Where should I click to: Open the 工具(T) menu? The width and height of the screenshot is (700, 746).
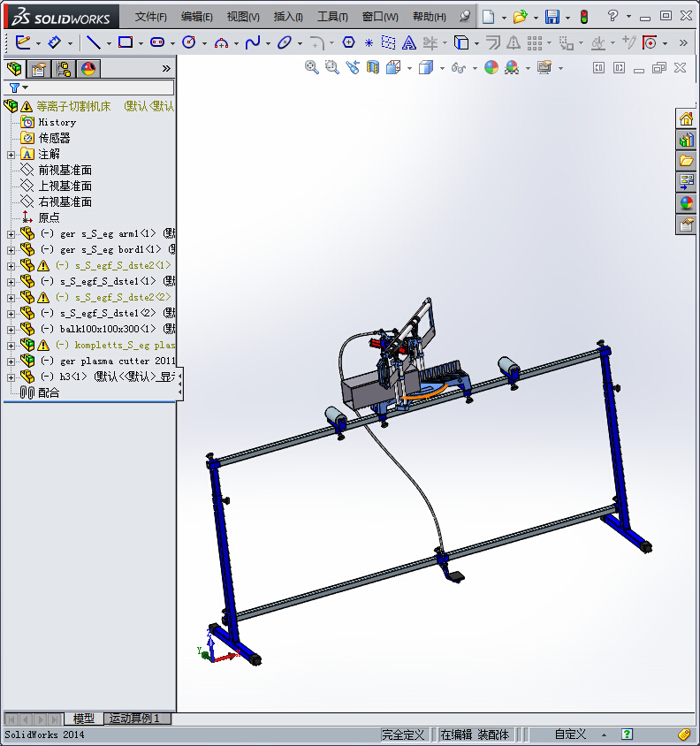[332, 17]
